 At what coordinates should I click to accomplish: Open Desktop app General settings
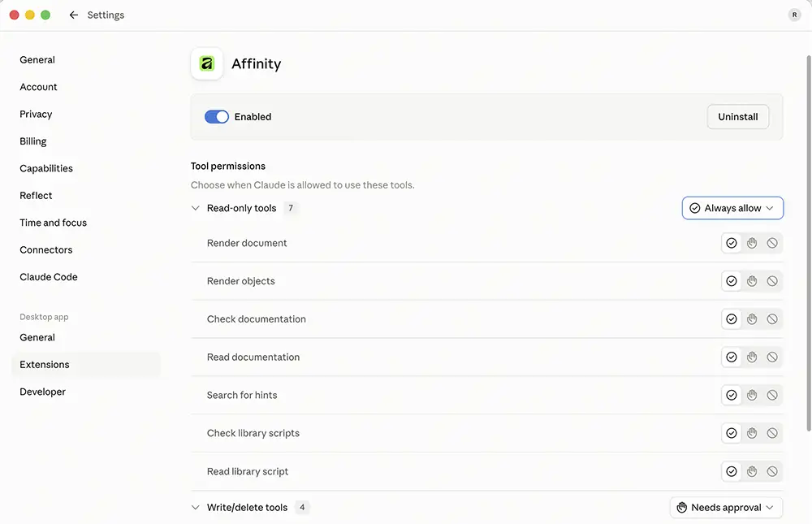tap(37, 337)
